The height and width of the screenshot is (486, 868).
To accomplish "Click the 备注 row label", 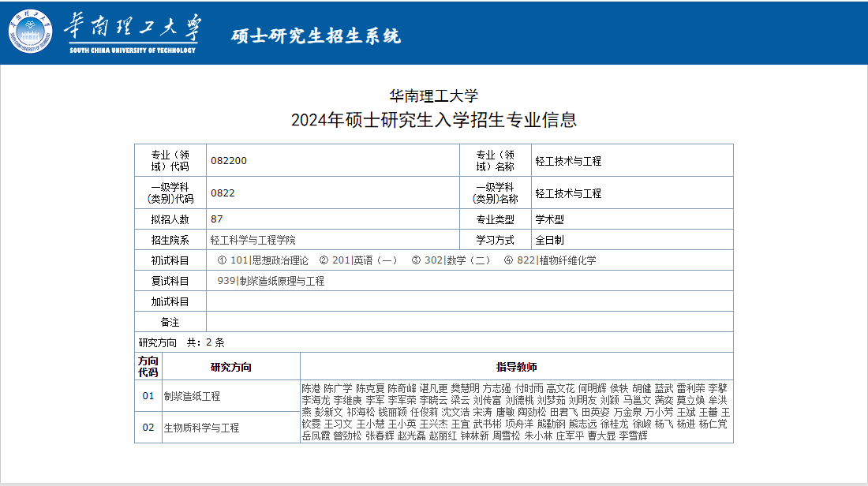I will [x=170, y=322].
